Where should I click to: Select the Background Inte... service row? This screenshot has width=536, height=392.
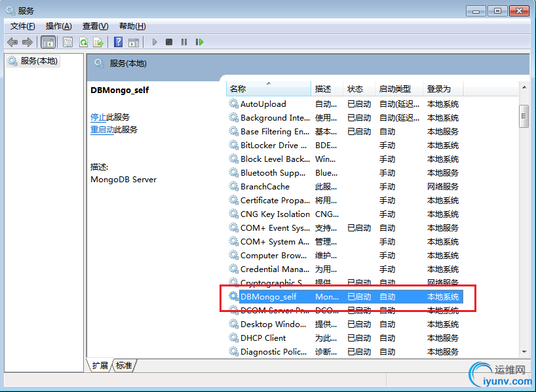pos(345,118)
